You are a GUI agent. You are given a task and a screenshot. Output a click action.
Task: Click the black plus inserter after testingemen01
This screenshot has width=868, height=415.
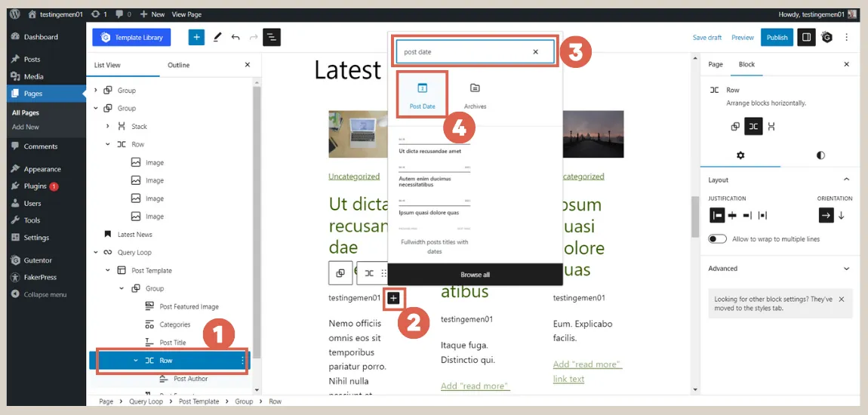click(393, 298)
